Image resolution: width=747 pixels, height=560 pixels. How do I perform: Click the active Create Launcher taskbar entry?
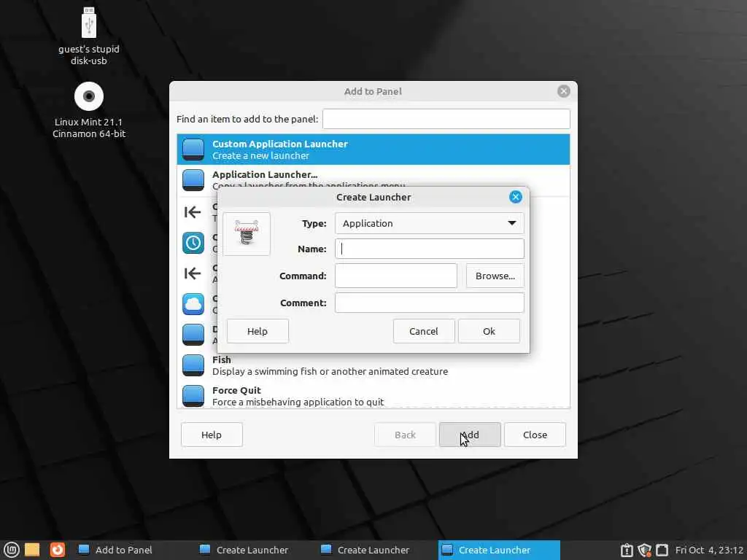499,550
